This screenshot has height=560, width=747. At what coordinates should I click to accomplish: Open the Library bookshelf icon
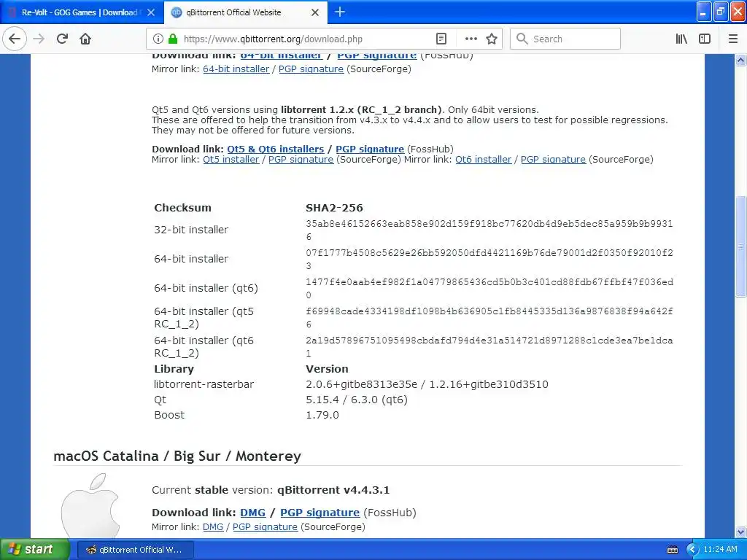pyautogui.click(x=681, y=39)
